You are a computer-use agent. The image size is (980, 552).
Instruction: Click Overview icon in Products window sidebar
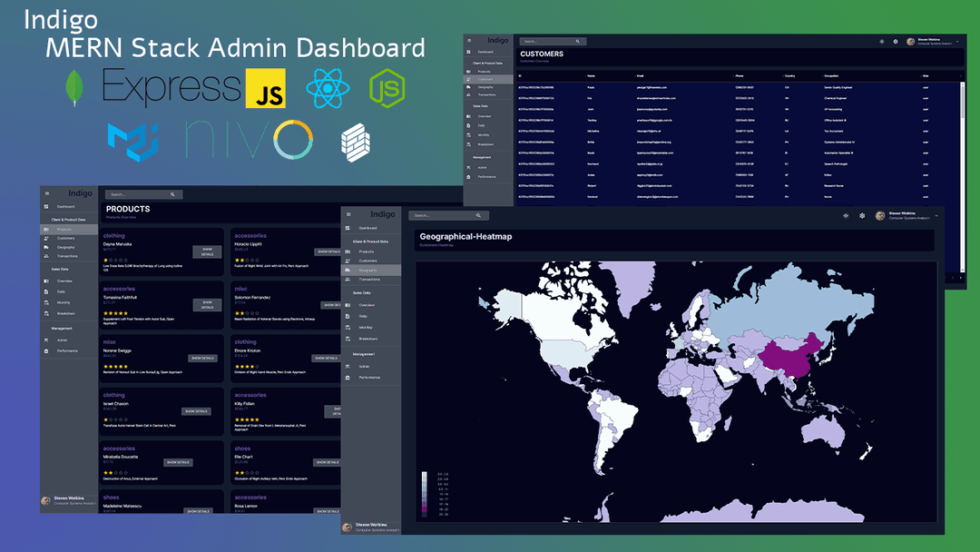[x=46, y=281]
